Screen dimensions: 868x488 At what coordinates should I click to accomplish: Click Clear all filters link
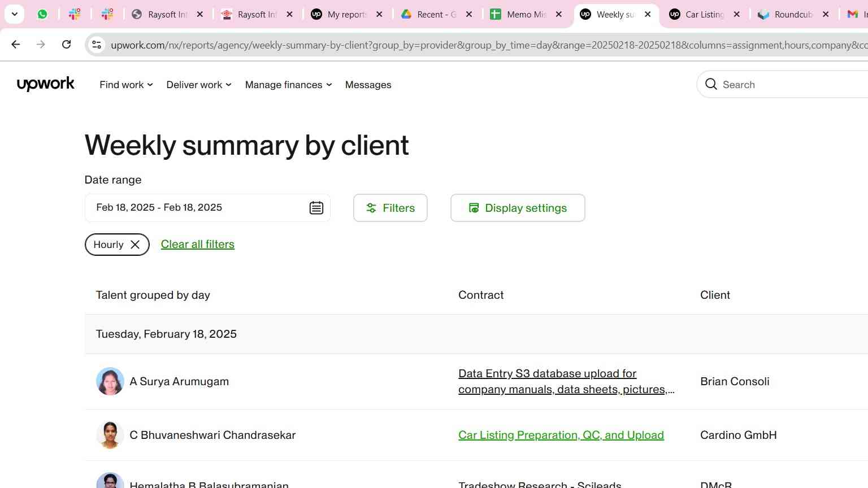[198, 244]
